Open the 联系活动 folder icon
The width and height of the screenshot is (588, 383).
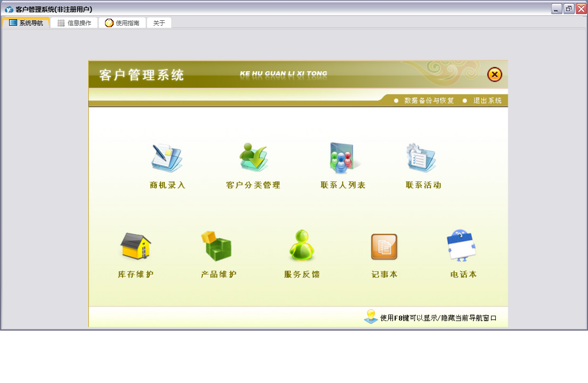click(x=421, y=158)
